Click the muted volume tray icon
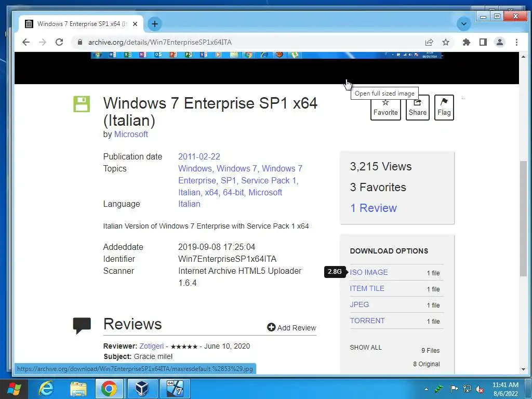 tap(480, 389)
